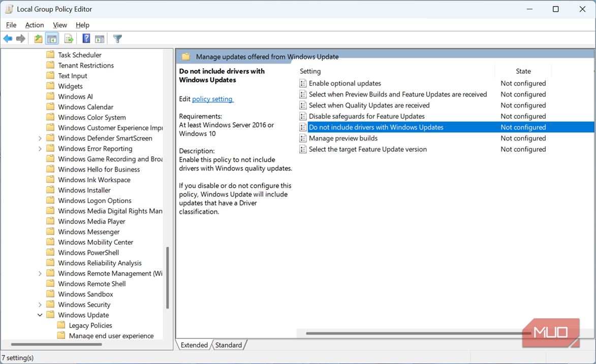Click the policy icon beside Manage preview builds
Image resolution: width=596 pixels, height=364 pixels.
(x=303, y=138)
